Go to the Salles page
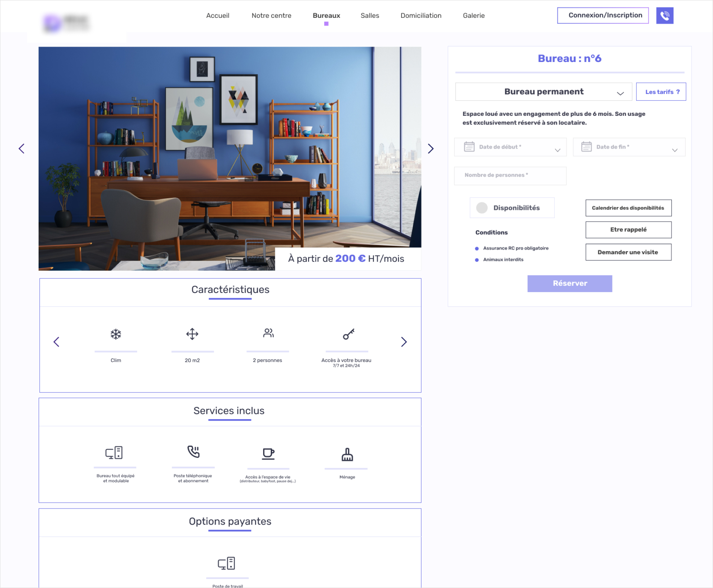This screenshot has width=713, height=588. click(370, 16)
